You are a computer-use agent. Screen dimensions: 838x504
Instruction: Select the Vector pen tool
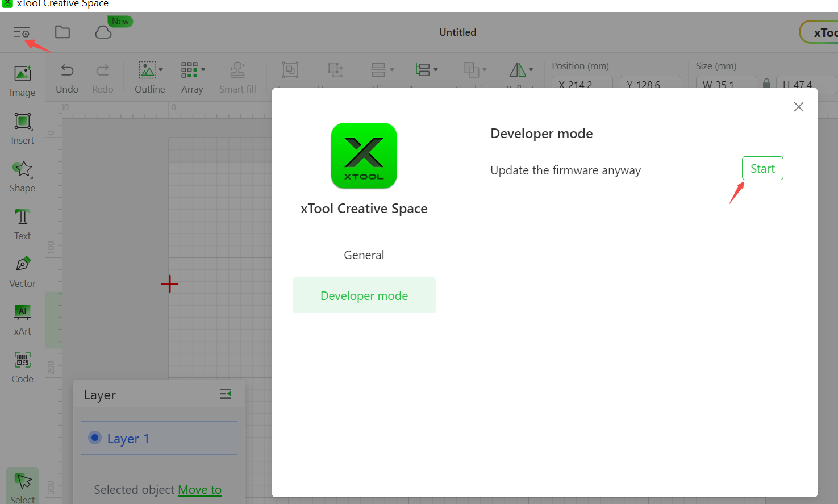click(23, 272)
